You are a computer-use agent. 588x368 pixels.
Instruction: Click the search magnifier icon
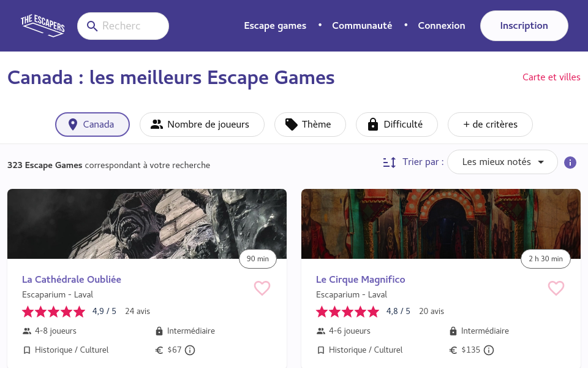coord(92,26)
